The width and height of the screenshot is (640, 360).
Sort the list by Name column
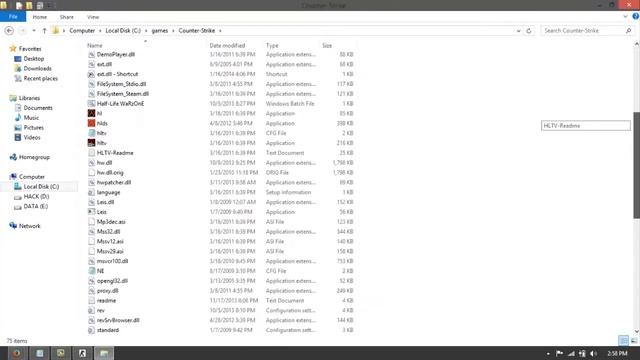pyautogui.click(x=95, y=45)
